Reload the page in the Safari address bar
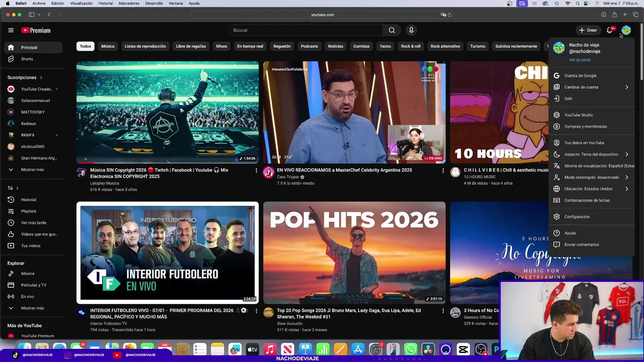This screenshot has height=362, width=644. 449,15
